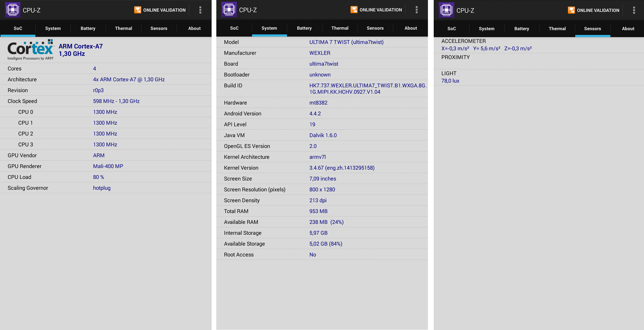Screen dimensions: 644x330
Task: Click the CPU-Z chip logo in the middle screen
Action: [229, 10]
